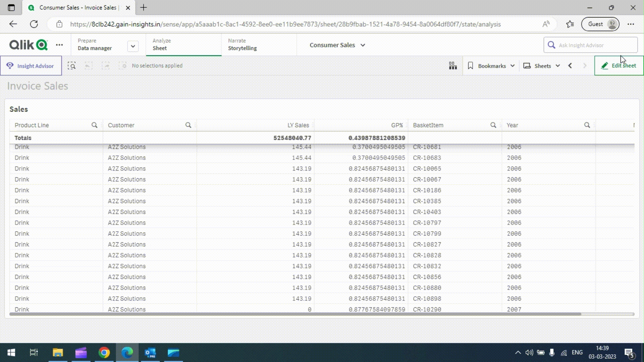Click the Invoice Sales sheet title

coord(38,86)
